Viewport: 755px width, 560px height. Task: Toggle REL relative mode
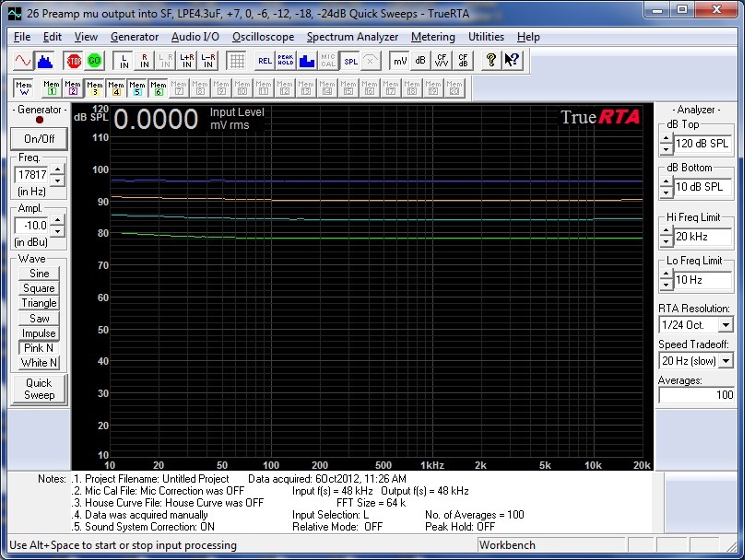coord(265,61)
